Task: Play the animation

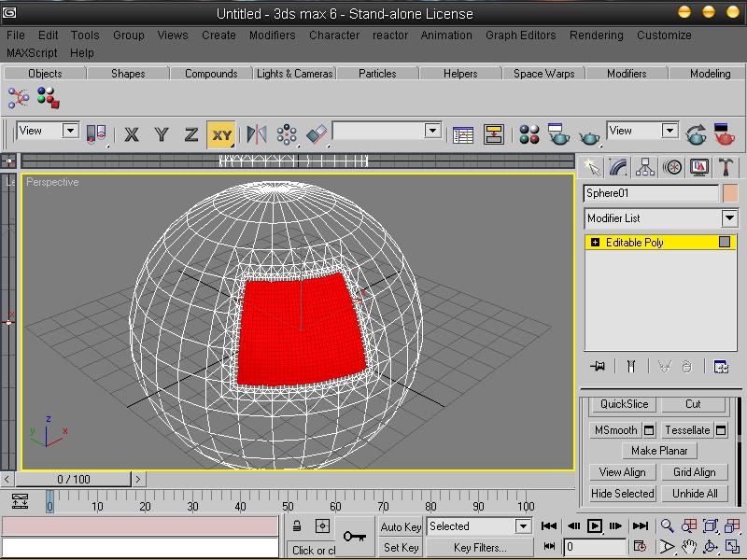Action: click(x=594, y=525)
